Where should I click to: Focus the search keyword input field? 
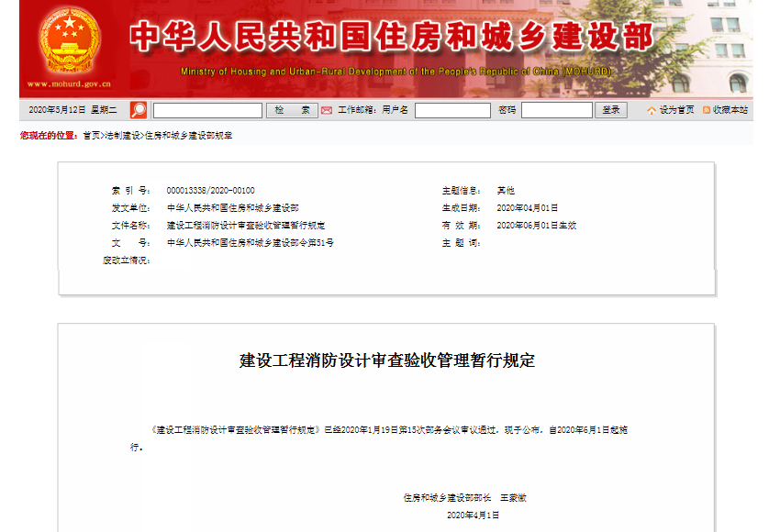(x=207, y=110)
